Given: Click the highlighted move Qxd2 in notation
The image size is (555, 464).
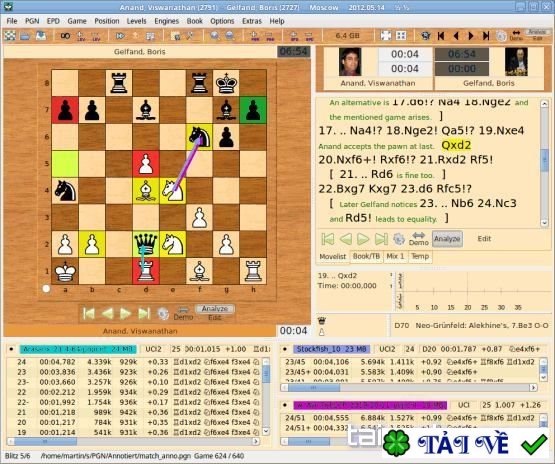Looking at the screenshot, I should pyautogui.click(x=456, y=145).
